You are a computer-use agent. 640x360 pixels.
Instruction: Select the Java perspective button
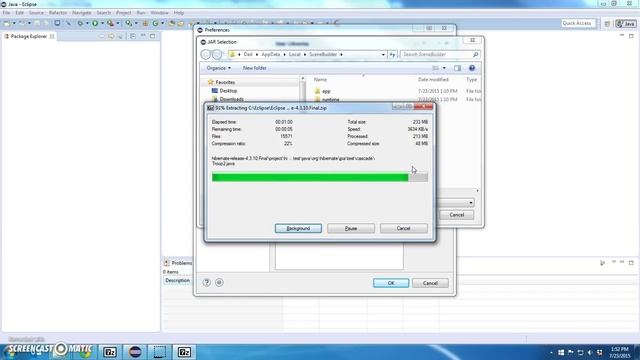626,24
